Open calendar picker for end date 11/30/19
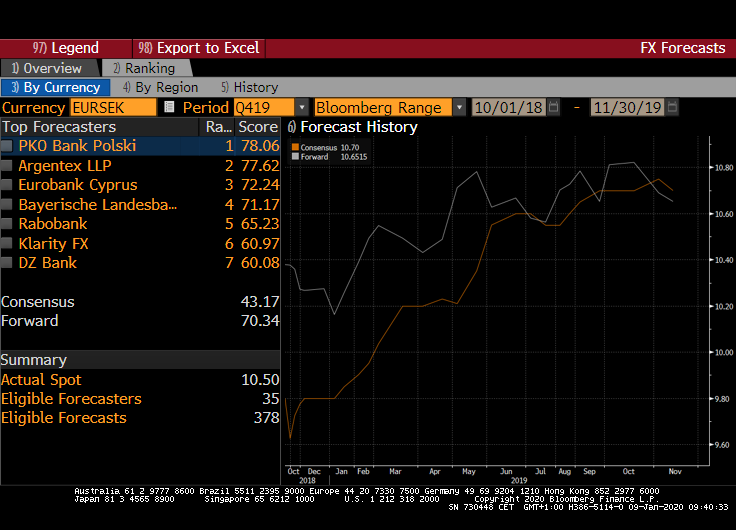 (672, 107)
